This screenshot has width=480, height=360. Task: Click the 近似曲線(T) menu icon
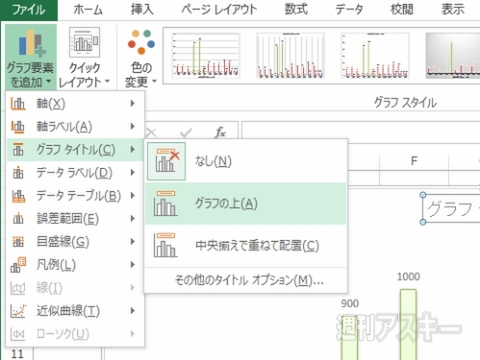pos(18,311)
